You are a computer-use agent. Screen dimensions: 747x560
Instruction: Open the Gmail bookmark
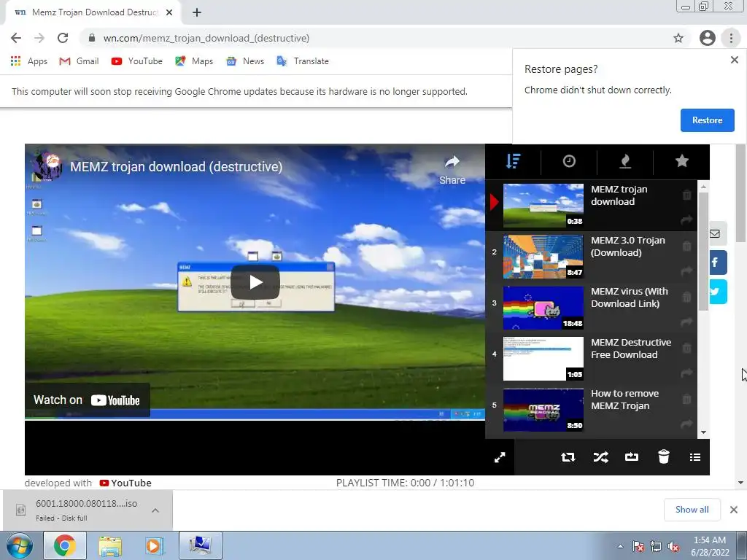click(x=79, y=61)
